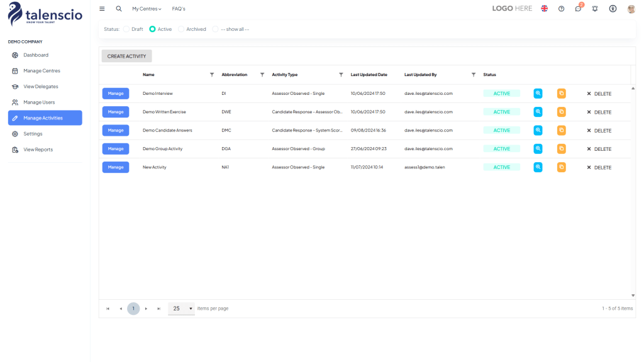Open Dashboard in the sidebar

(45, 55)
